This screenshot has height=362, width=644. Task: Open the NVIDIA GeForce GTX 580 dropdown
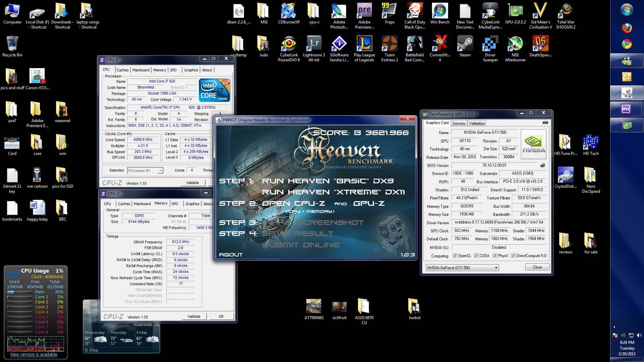click(462, 267)
